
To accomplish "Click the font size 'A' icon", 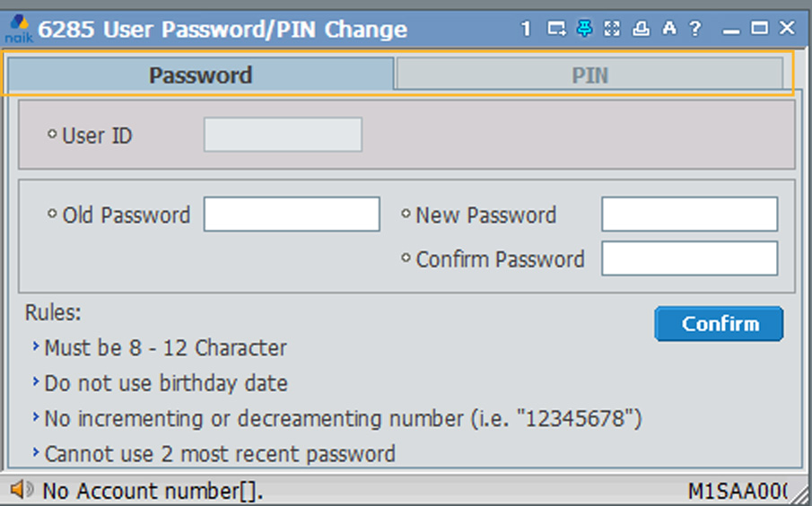I will 668,29.
